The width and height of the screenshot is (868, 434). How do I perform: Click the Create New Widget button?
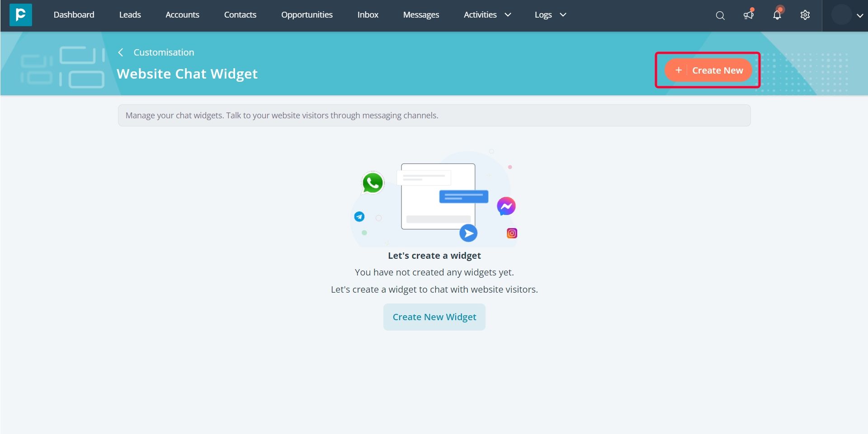434,317
